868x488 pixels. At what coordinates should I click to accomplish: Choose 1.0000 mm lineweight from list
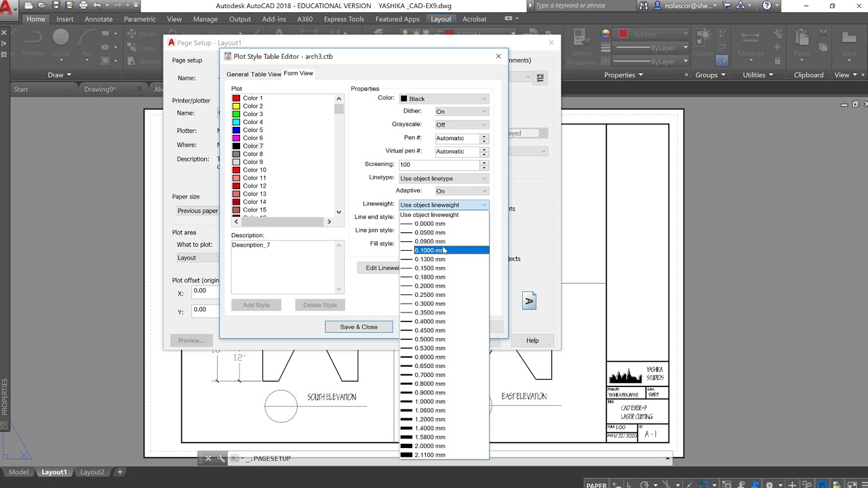tap(443, 402)
